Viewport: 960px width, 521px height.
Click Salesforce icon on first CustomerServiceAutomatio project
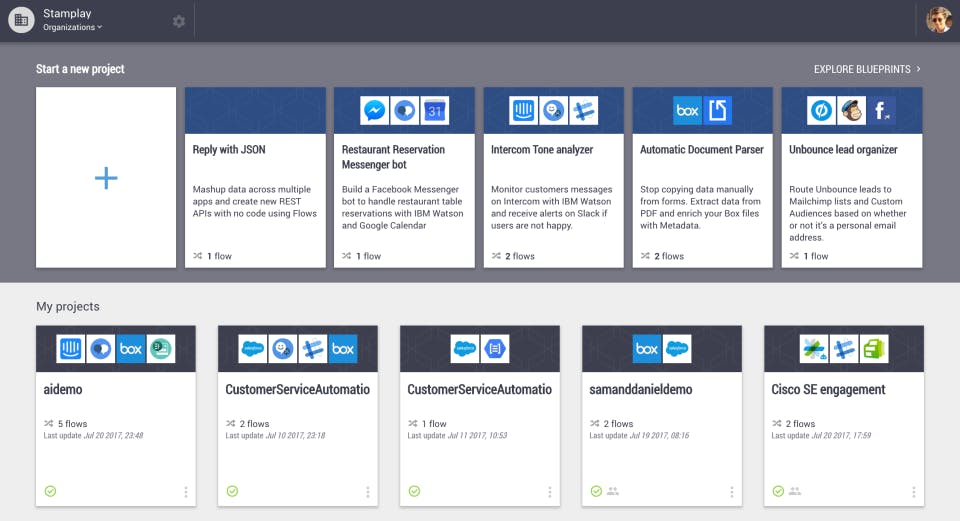coord(253,349)
